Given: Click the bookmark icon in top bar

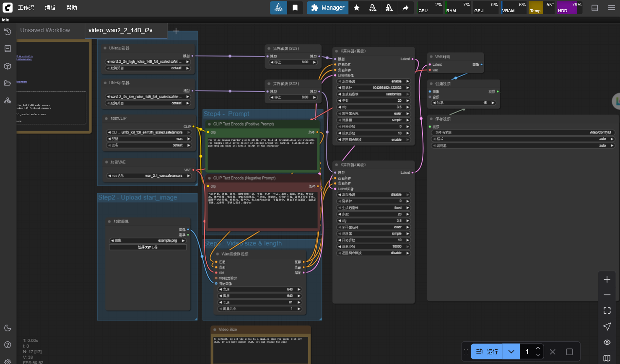Looking at the screenshot, I should pos(295,8).
